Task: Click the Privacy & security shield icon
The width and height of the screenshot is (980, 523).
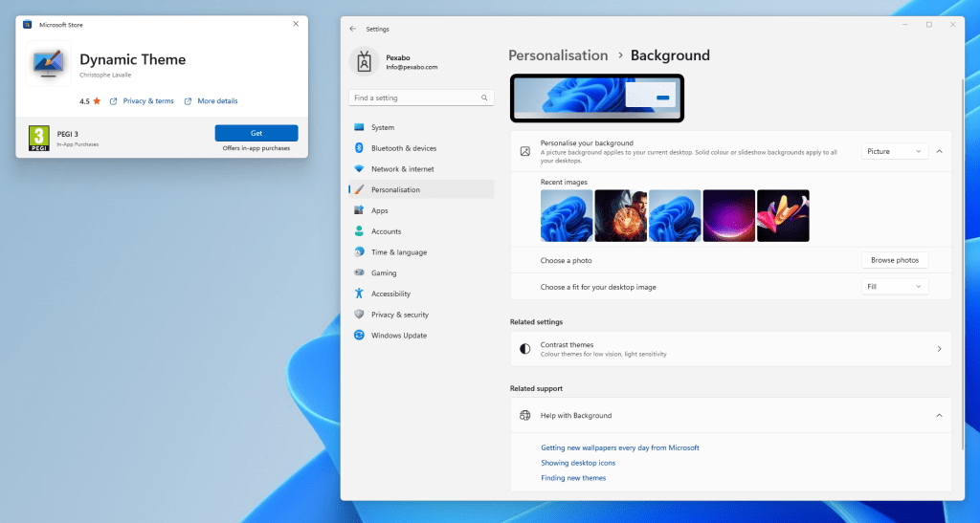Action: pyautogui.click(x=359, y=314)
